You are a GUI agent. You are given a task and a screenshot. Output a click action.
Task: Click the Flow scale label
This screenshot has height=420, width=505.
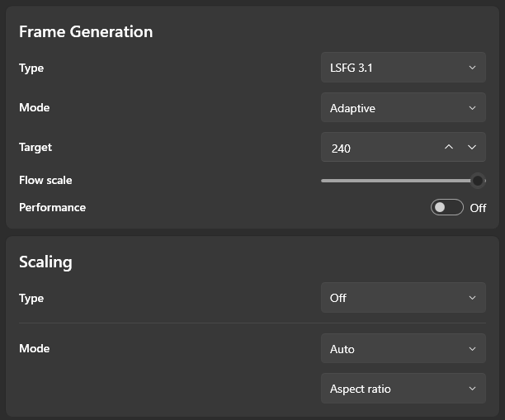[45, 180]
